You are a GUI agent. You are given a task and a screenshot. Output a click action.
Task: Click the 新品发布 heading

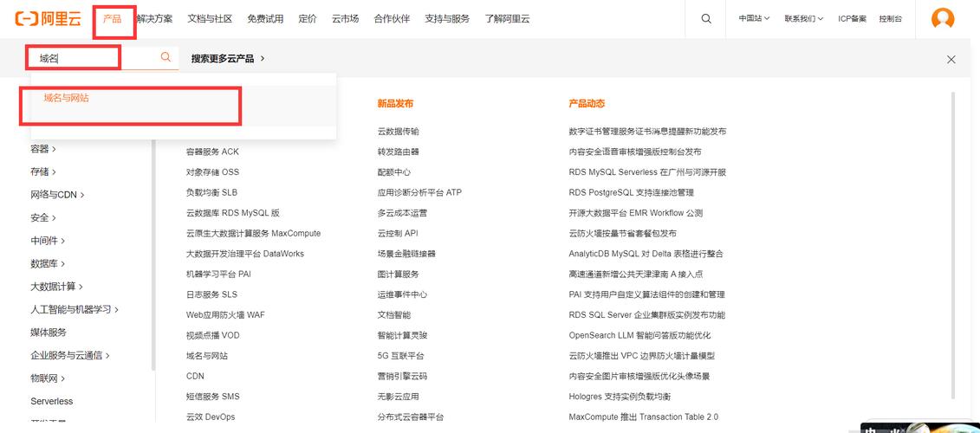click(395, 104)
